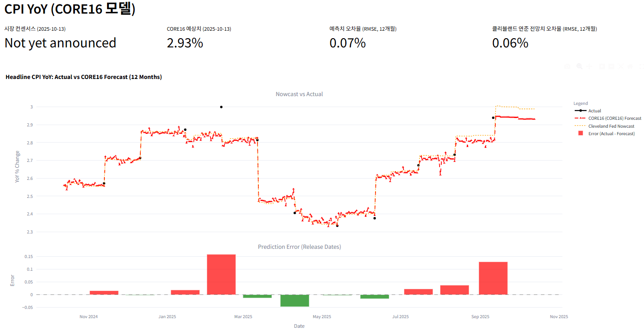Toggle Cleveland Fed Nowcast legend entry
Screen dimensions: 644x330
click(x=610, y=126)
